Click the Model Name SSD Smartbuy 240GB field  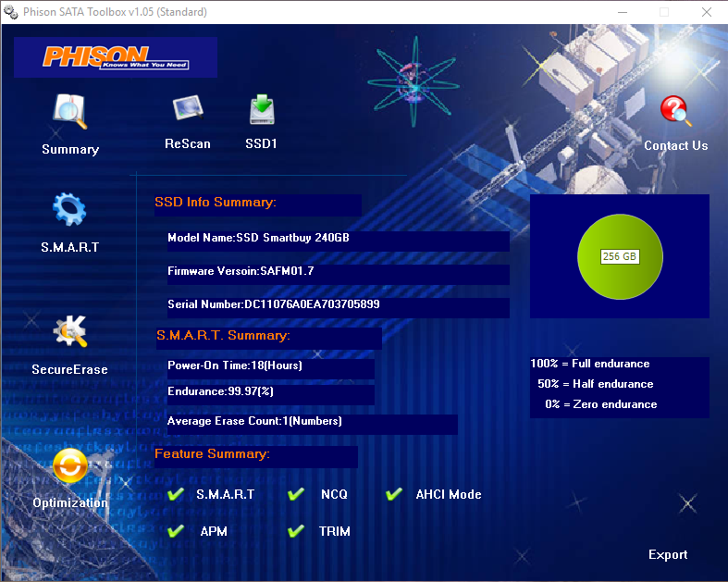pyautogui.click(x=338, y=241)
